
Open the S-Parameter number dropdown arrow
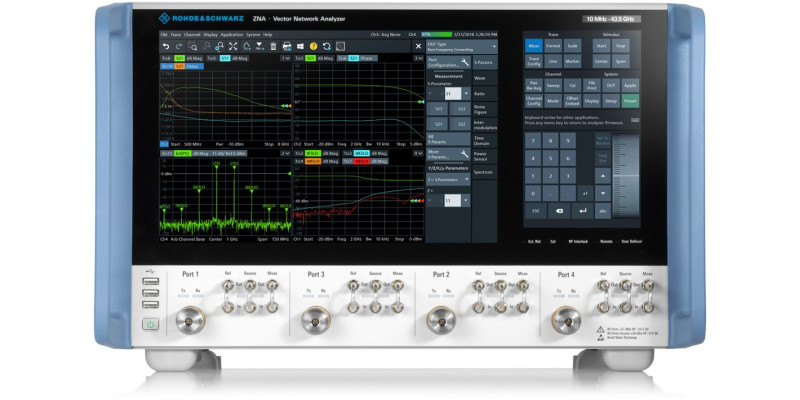point(464,93)
